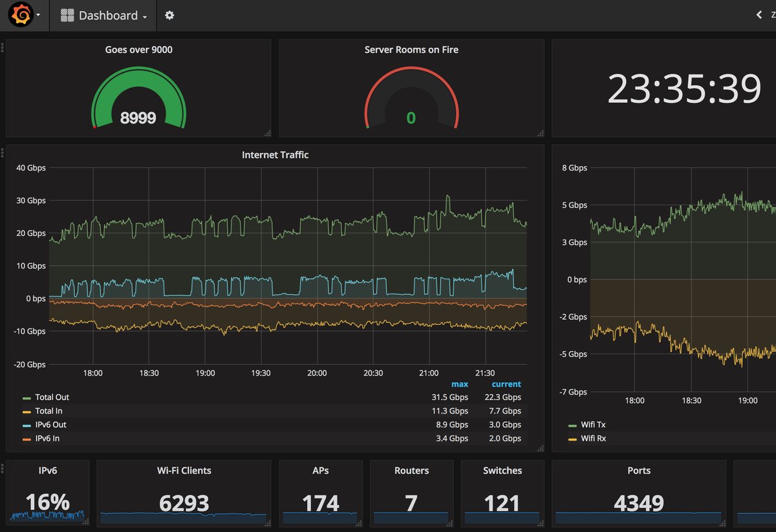The image size is (776, 532).
Task: Click the time range back arrow
Action: (x=759, y=15)
